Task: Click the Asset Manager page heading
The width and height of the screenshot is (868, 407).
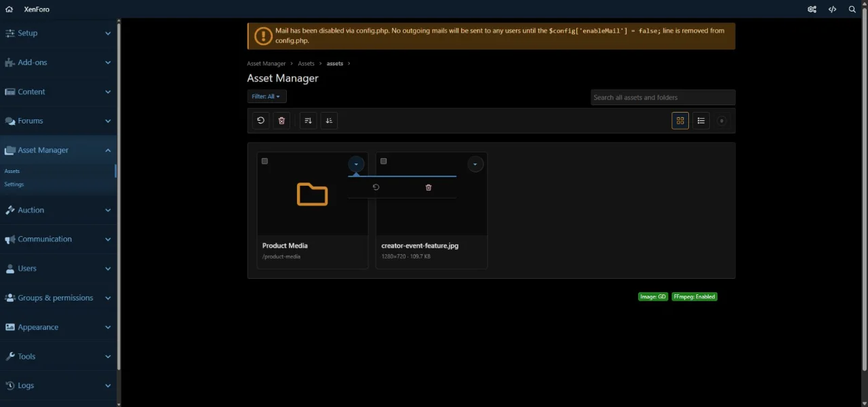Action: (x=283, y=78)
